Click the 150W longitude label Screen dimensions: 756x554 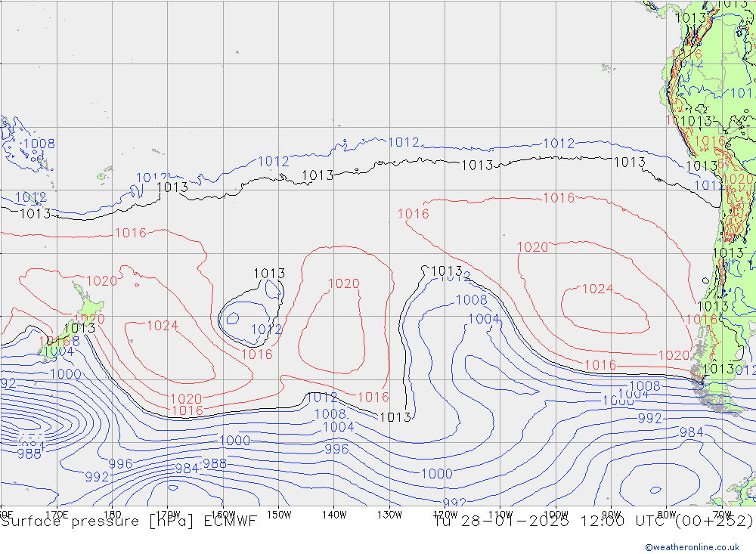(279, 514)
